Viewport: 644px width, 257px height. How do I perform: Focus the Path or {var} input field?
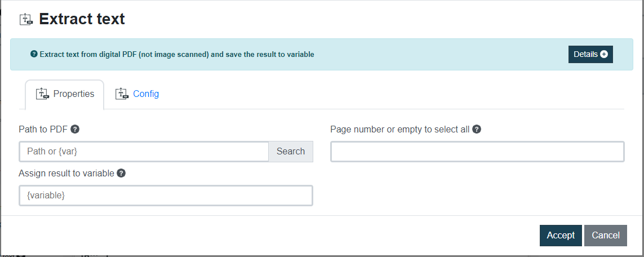(144, 152)
